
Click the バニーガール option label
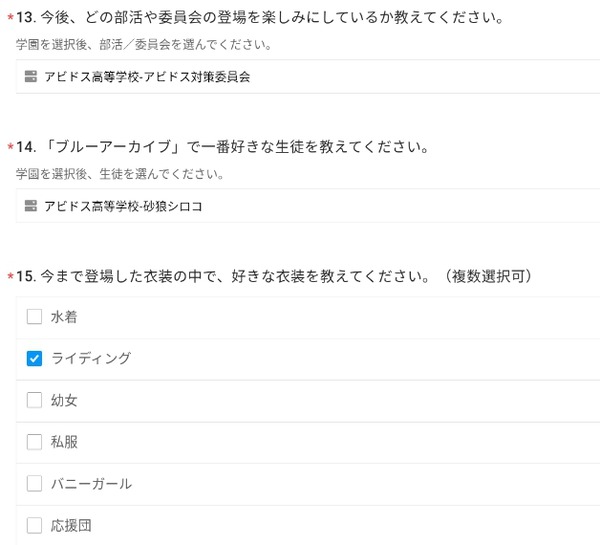coord(91,484)
